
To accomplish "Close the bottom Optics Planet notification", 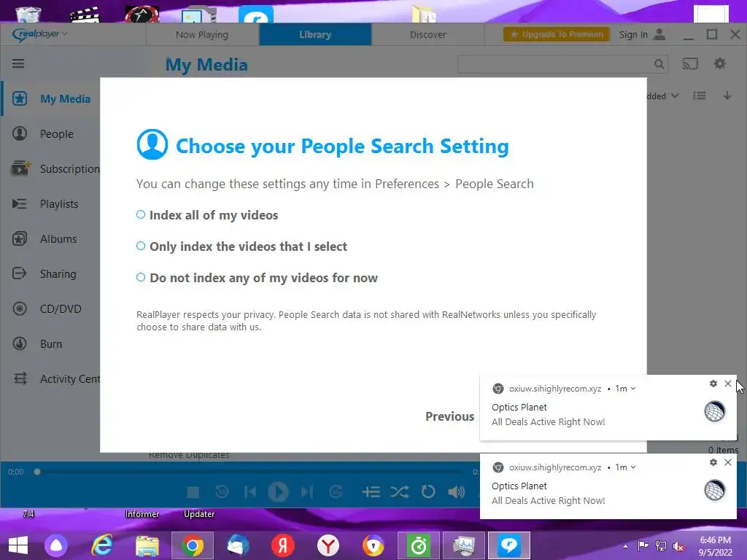I will click(728, 462).
